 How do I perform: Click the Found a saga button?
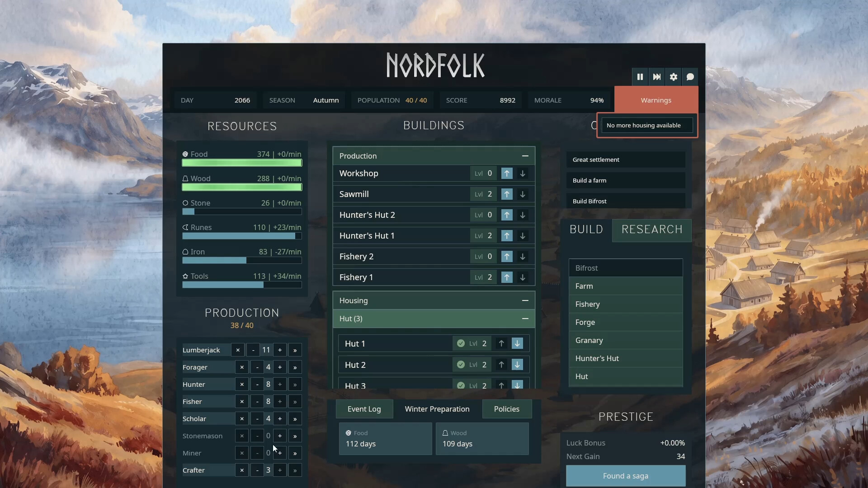click(x=626, y=476)
